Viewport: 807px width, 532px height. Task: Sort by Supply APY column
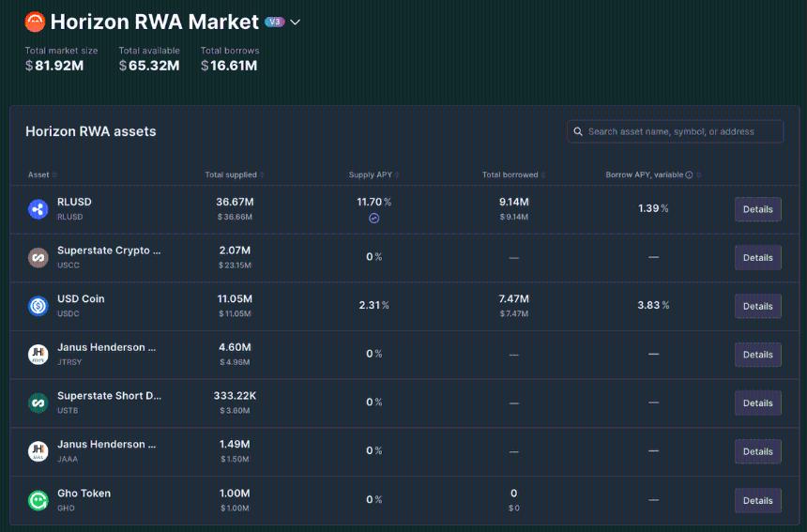point(373,175)
